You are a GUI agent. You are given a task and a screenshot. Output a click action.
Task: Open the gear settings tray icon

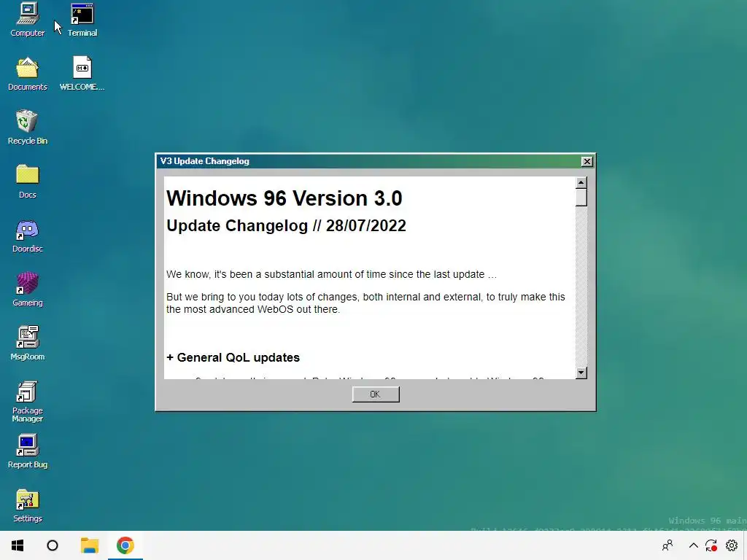coord(732,545)
